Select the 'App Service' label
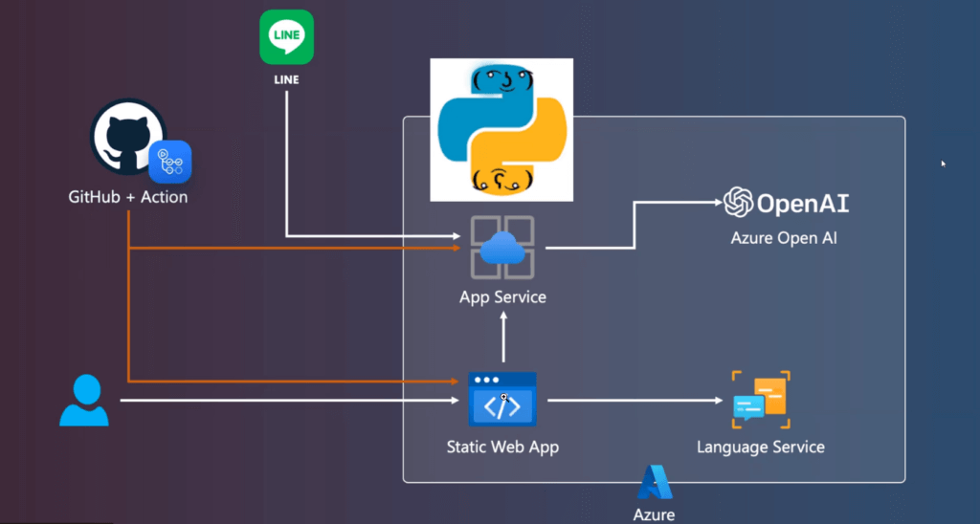 [x=503, y=296]
